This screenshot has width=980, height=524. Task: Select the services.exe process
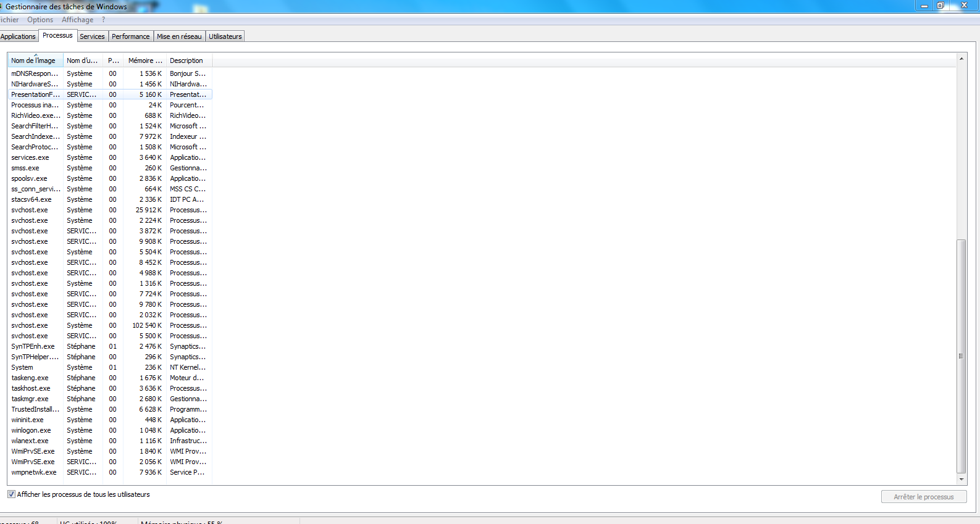coord(110,157)
